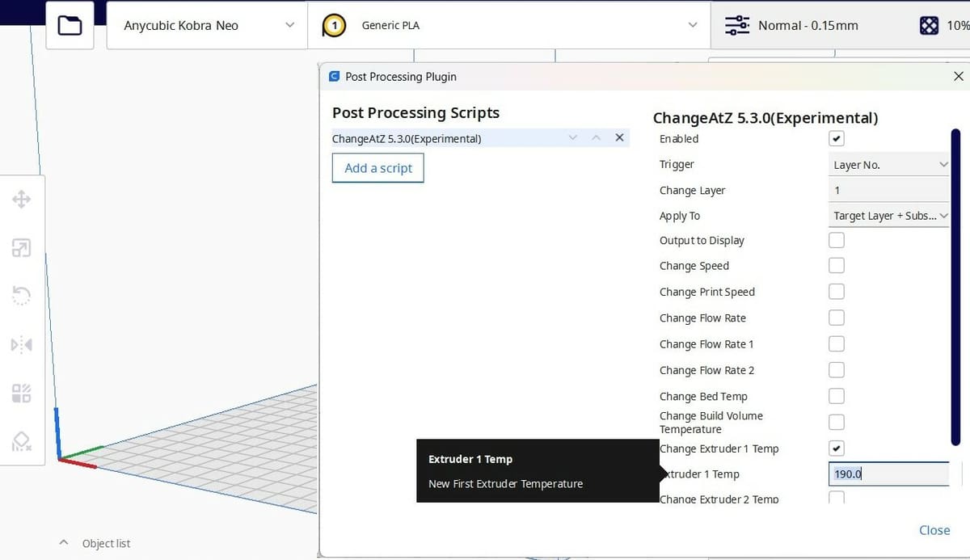Click Add a script button
Image resolution: width=970 pixels, height=560 pixels.
point(378,168)
